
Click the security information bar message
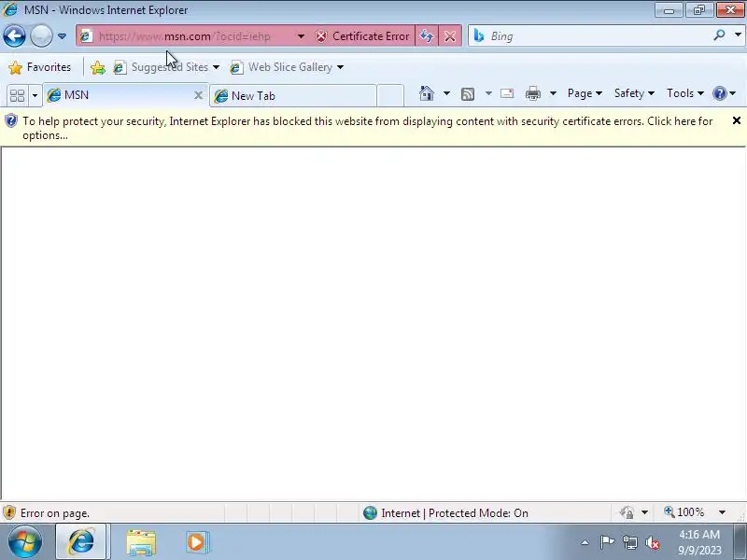(367, 128)
